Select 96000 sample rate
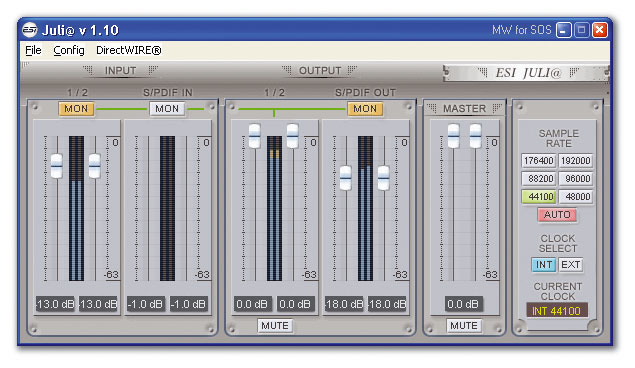635x368 pixels. 575,179
